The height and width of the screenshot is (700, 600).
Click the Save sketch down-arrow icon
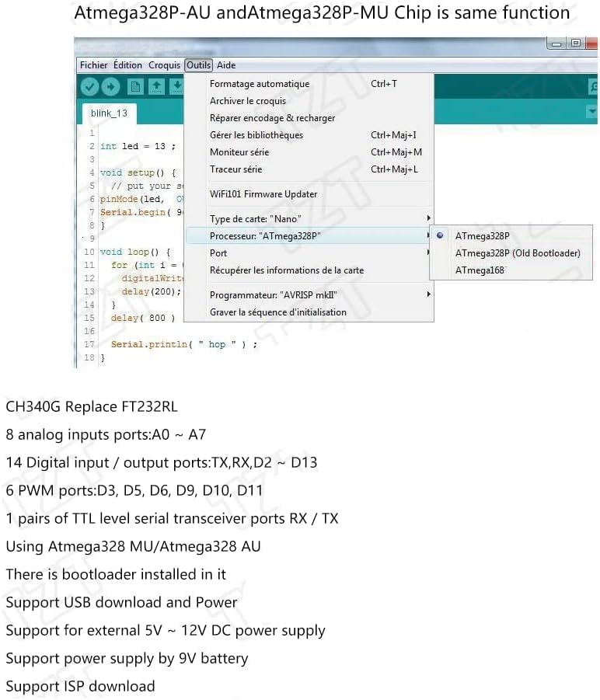[176, 86]
